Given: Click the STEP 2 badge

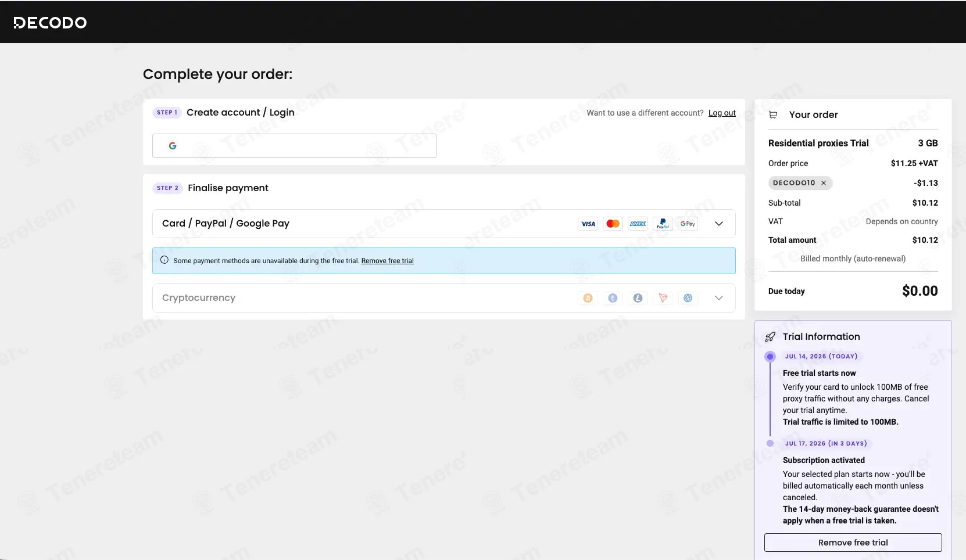Looking at the screenshot, I should click(x=167, y=188).
